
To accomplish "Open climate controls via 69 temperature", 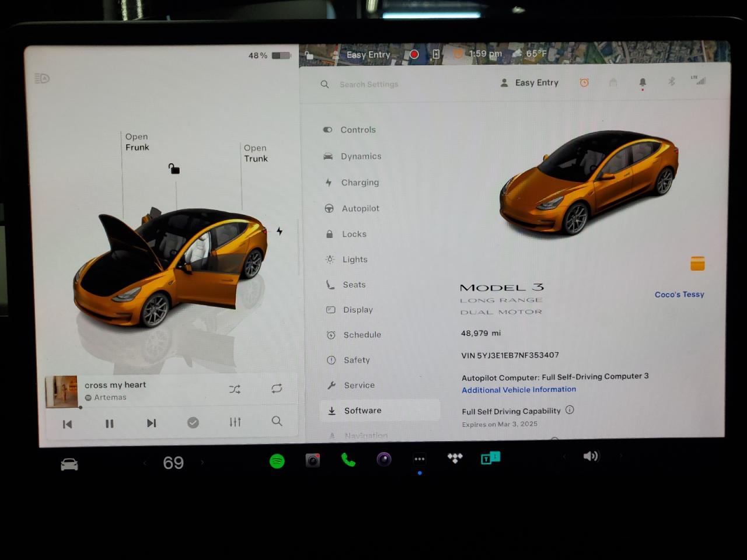I will [173, 463].
